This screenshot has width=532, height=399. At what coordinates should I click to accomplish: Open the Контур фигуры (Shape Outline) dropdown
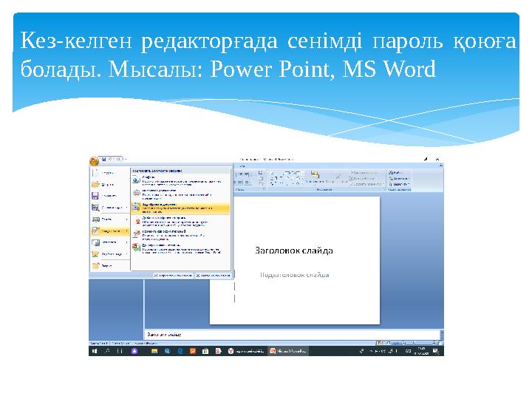point(362,179)
